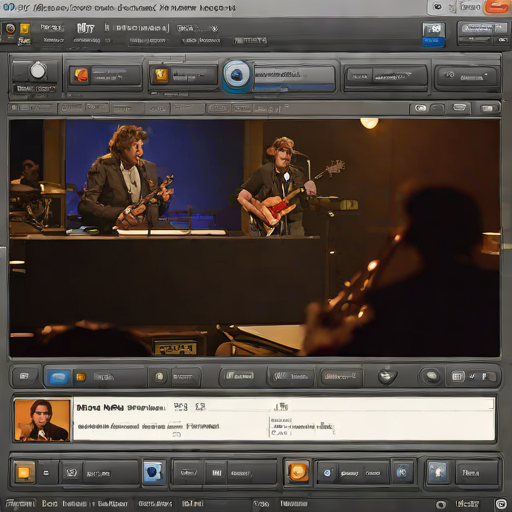Image resolution: width=512 pixels, height=512 pixels.
Task: Turn the dark round knob below the video
Action: click(x=387, y=376)
